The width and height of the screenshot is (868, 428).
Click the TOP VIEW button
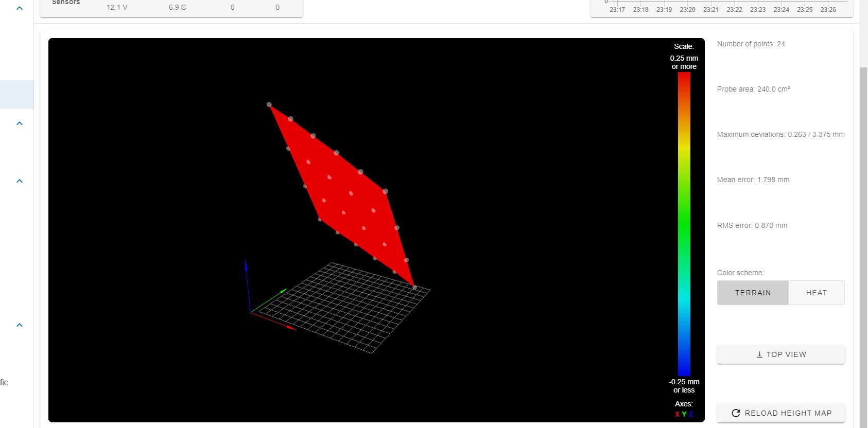click(x=780, y=354)
